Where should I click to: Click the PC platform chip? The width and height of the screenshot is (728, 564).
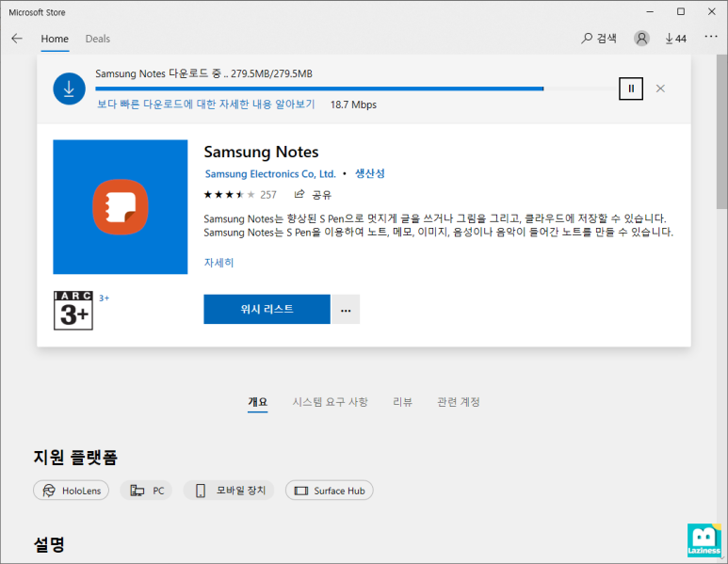(x=146, y=491)
